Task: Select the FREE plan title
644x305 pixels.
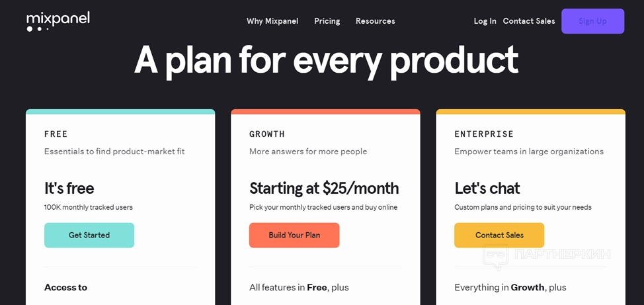Action: [x=56, y=134]
